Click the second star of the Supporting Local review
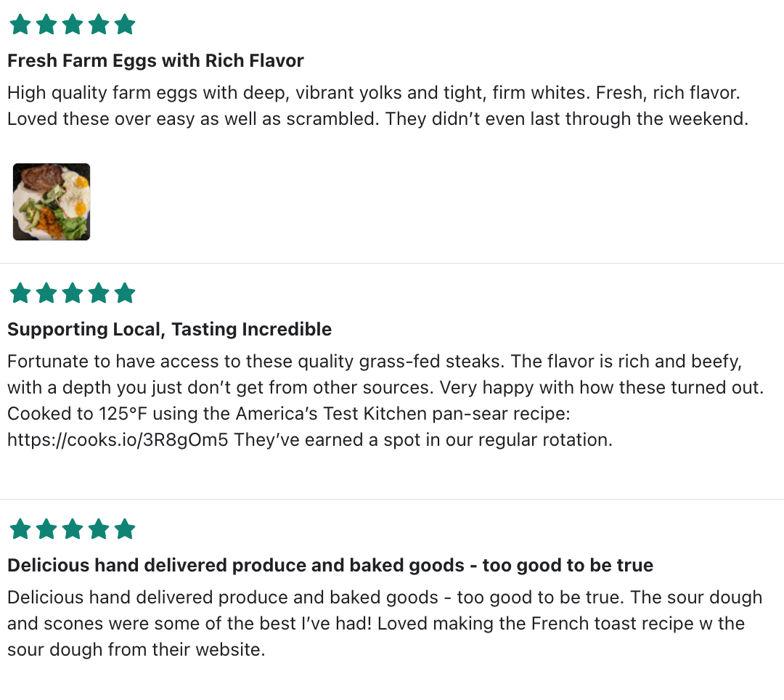The image size is (784, 700). pos(46,293)
